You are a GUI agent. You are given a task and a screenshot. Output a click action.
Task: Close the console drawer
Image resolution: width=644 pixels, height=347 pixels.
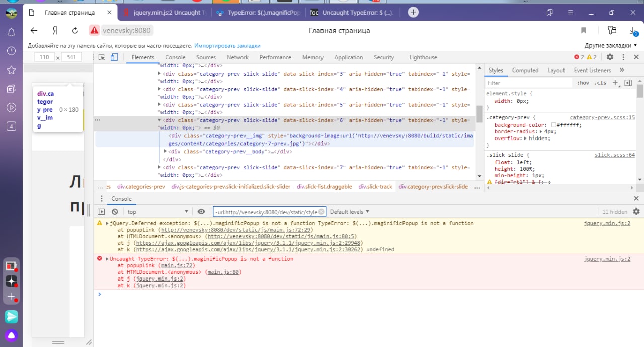[636, 199]
